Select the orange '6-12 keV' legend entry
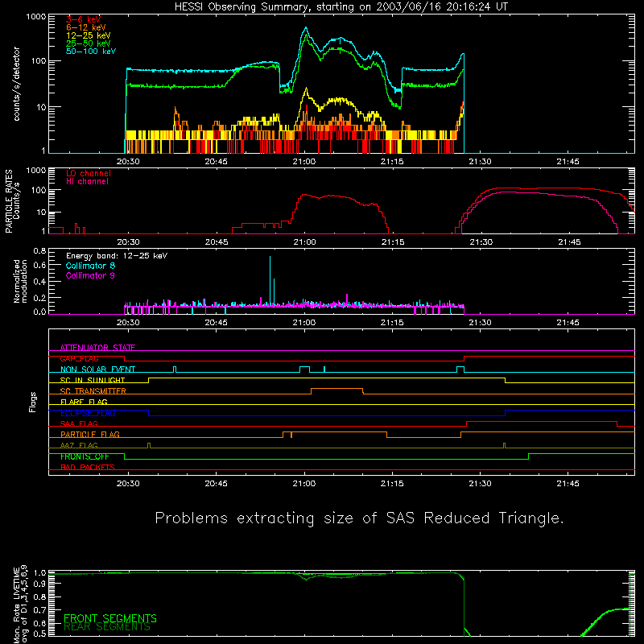The height and width of the screenshot is (644, 644). coord(86,27)
